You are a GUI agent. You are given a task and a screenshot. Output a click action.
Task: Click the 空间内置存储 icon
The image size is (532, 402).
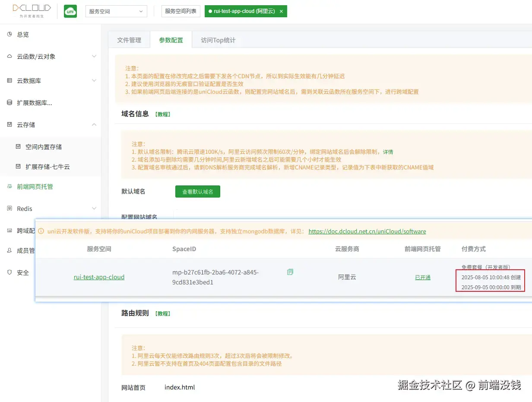(18, 147)
